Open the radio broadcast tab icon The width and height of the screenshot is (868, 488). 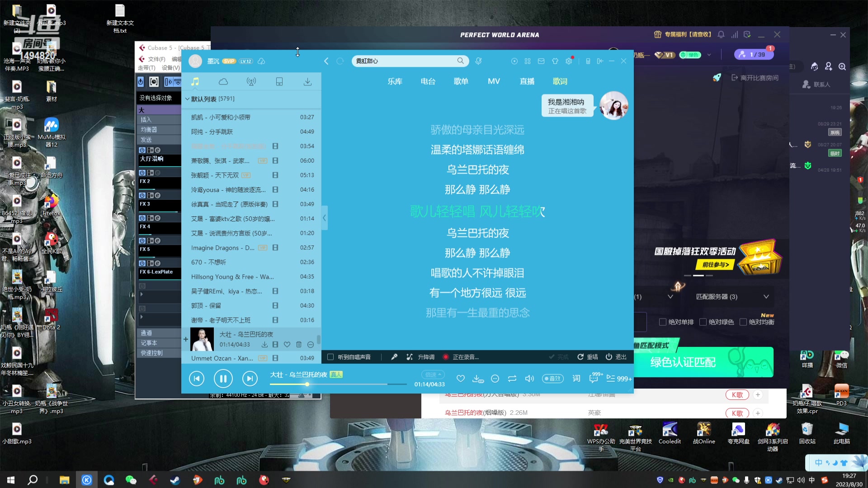click(251, 81)
